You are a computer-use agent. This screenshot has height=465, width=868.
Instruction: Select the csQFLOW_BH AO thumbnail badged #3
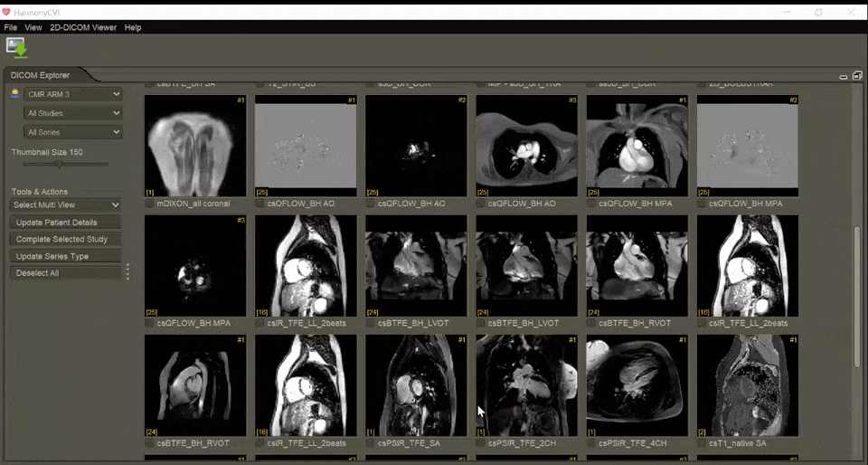click(x=526, y=146)
